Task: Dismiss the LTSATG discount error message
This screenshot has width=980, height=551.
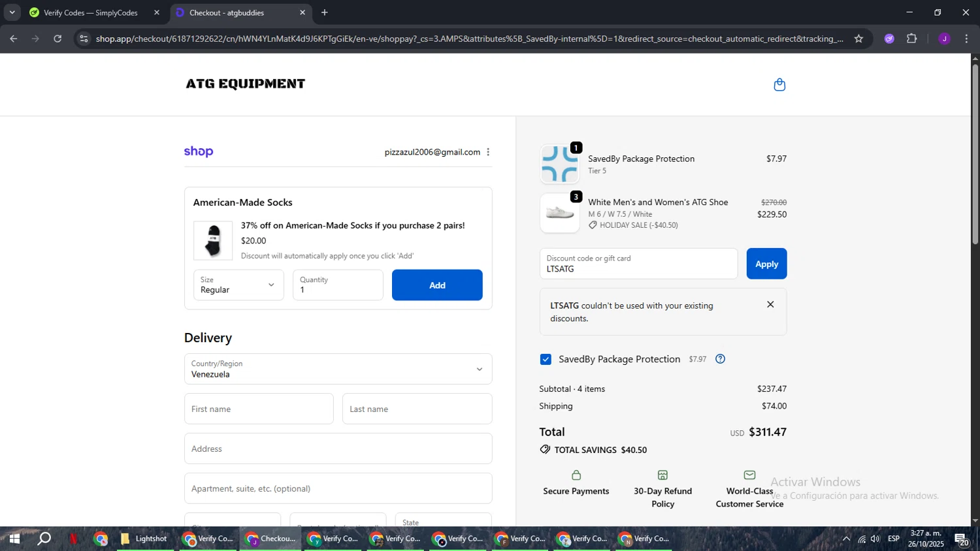Action: 770,305
